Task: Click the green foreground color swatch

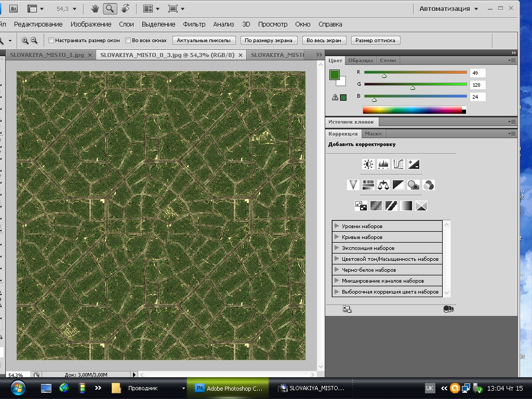Action: pyautogui.click(x=334, y=74)
